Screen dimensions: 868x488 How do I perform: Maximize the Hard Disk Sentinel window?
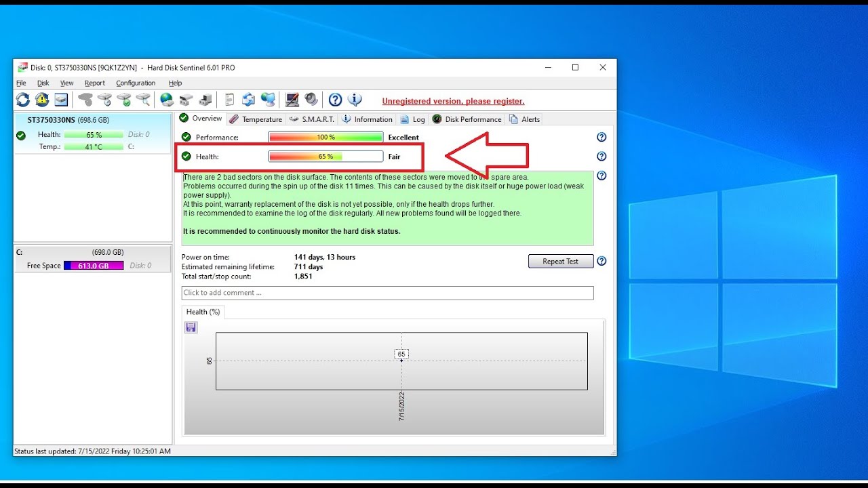pos(575,67)
